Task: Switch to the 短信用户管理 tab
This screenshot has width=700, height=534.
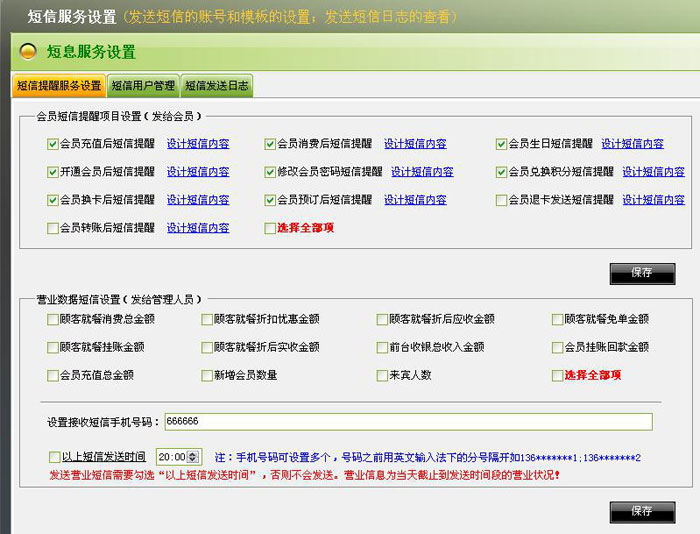Action: [143, 86]
